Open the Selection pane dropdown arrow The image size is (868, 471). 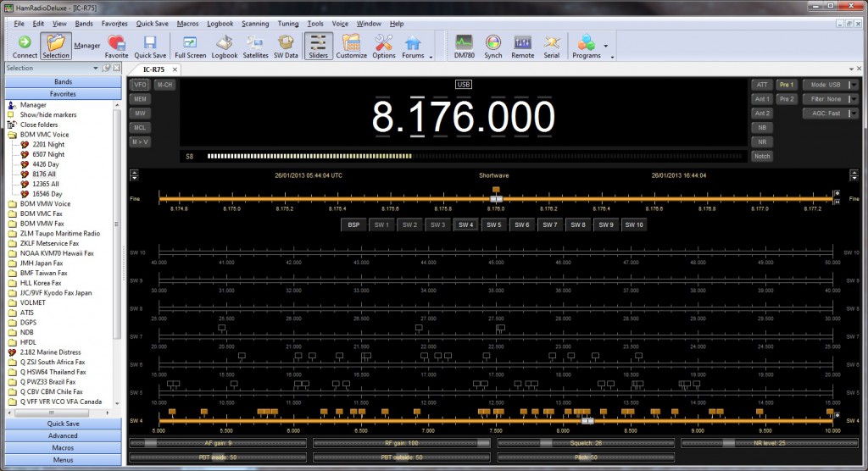(x=96, y=68)
